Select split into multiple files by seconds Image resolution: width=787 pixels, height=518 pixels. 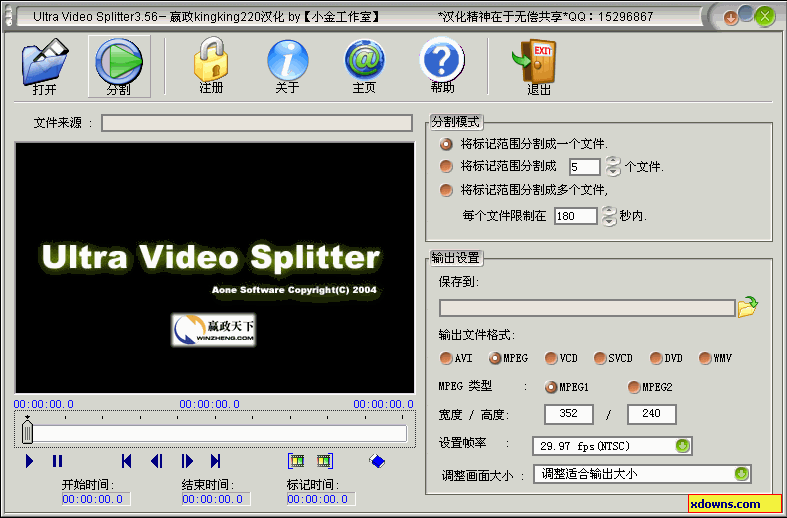446,190
